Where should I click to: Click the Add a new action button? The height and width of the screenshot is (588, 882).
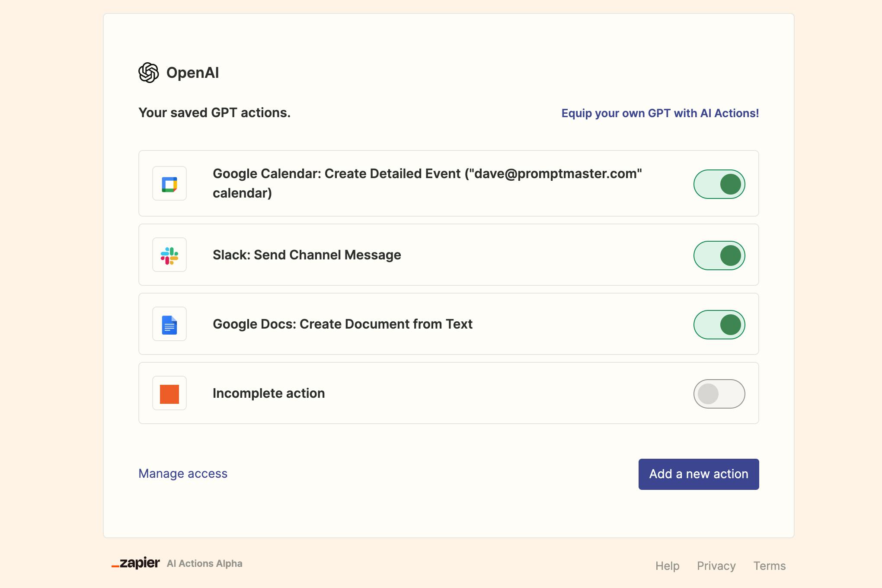(x=699, y=474)
